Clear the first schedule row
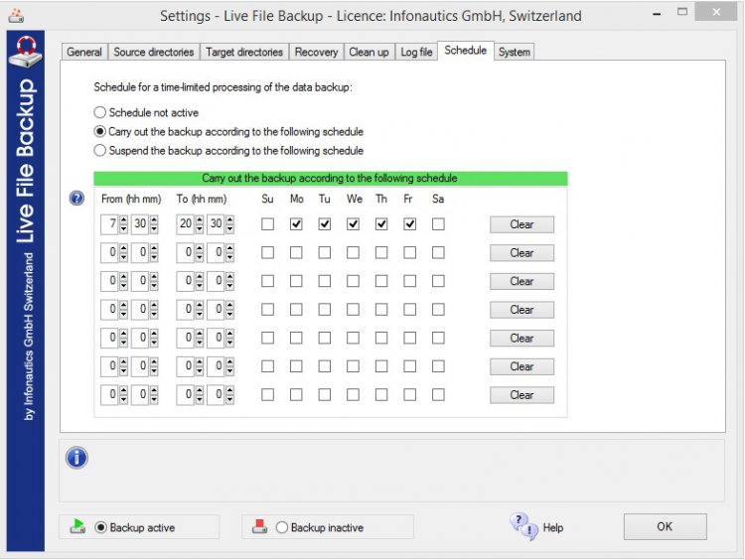Image resolution: width=745 pixels, height=560 pixels. tap(521, 224)
